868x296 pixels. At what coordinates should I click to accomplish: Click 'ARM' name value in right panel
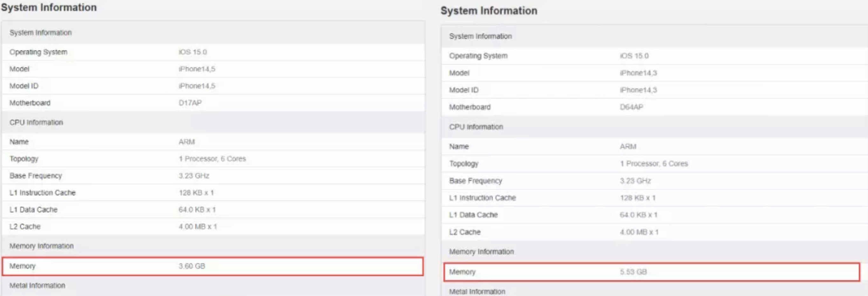click(x=628, y=146)
